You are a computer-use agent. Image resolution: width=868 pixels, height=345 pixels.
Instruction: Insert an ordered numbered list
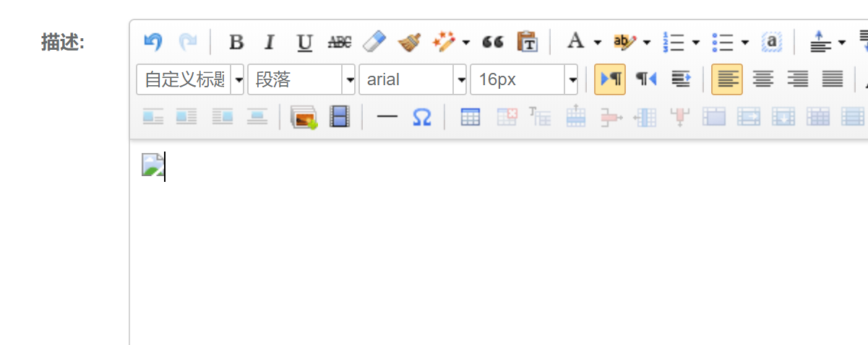[673, 42]
